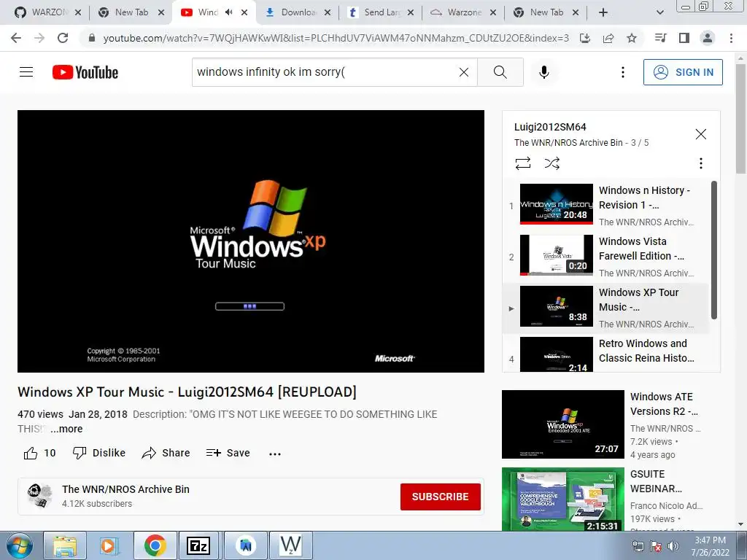Open GSUITE WEBINAR suggested video

611,499
